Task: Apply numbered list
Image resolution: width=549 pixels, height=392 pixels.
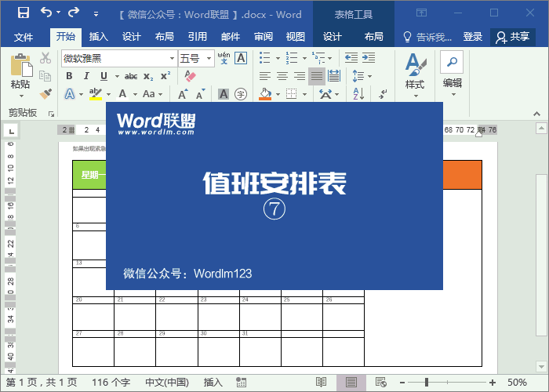Action: pyautogui.click(x=291, y=58)
